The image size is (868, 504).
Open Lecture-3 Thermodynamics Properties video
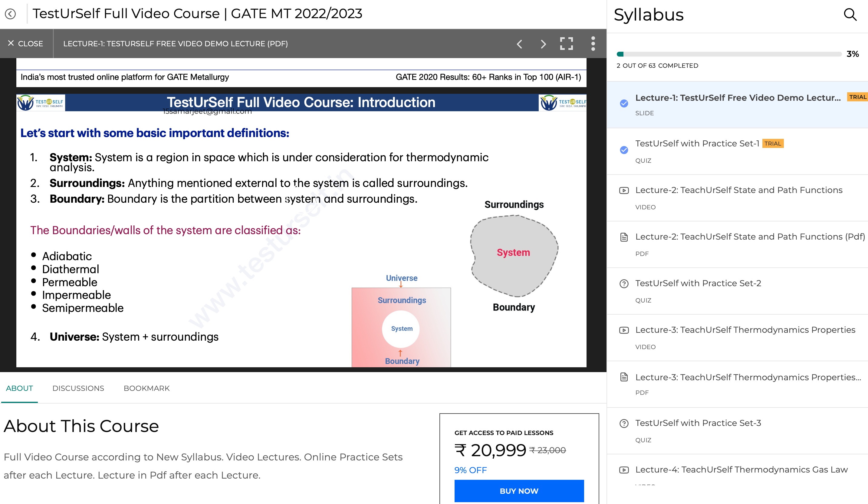click(738, 338)
